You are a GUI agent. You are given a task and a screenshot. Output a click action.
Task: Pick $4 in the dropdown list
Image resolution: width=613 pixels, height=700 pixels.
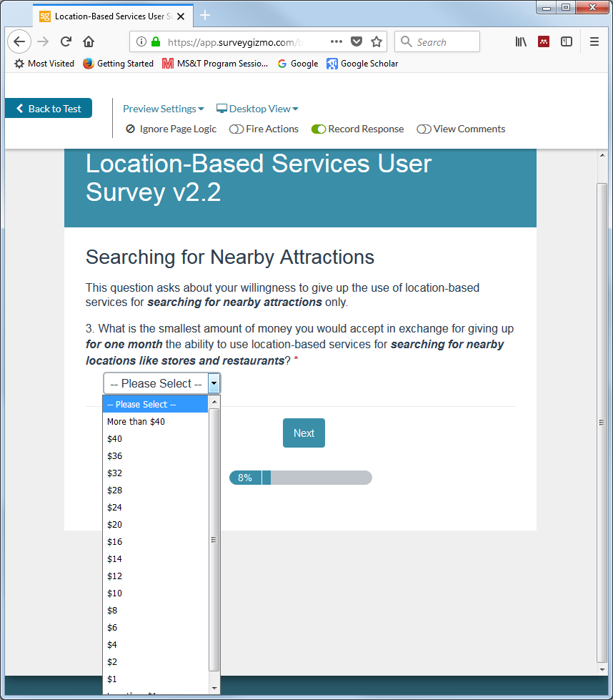coord(155,645)
